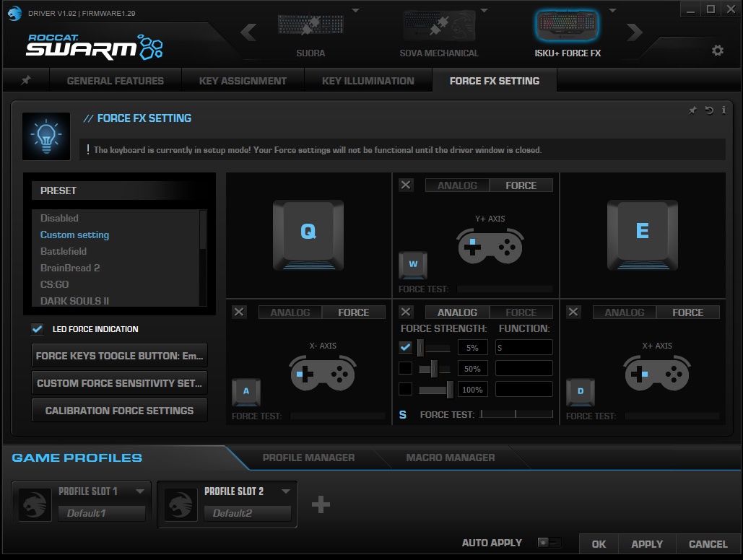Clear the A key force assignment
This screenshot has height=560, width=743.
(x=239, y=312)
